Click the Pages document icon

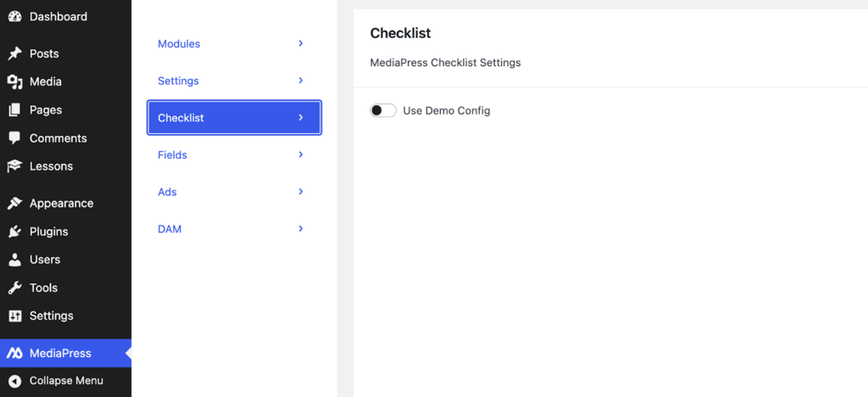[14, 110]
